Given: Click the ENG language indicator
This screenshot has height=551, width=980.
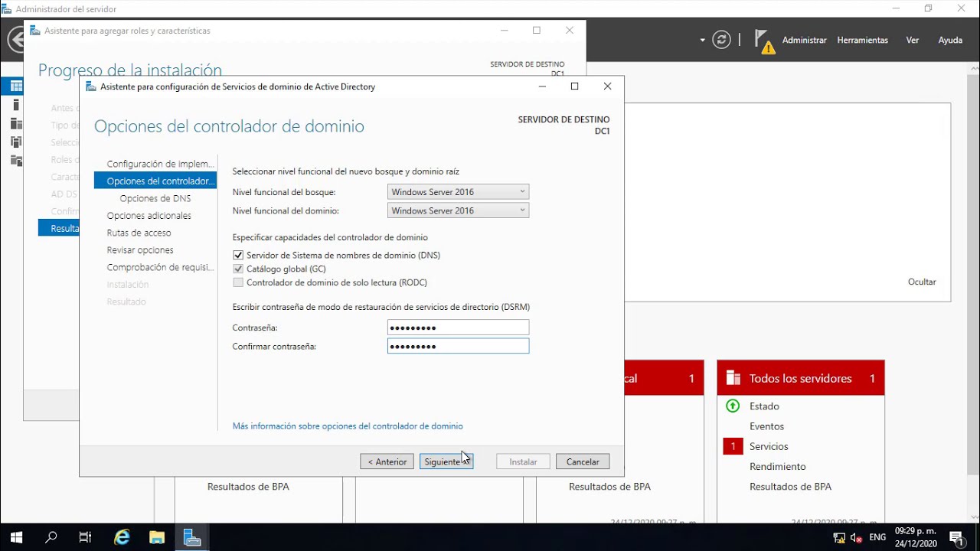Looking at the screenshot, I should click(x=877, y=538).
